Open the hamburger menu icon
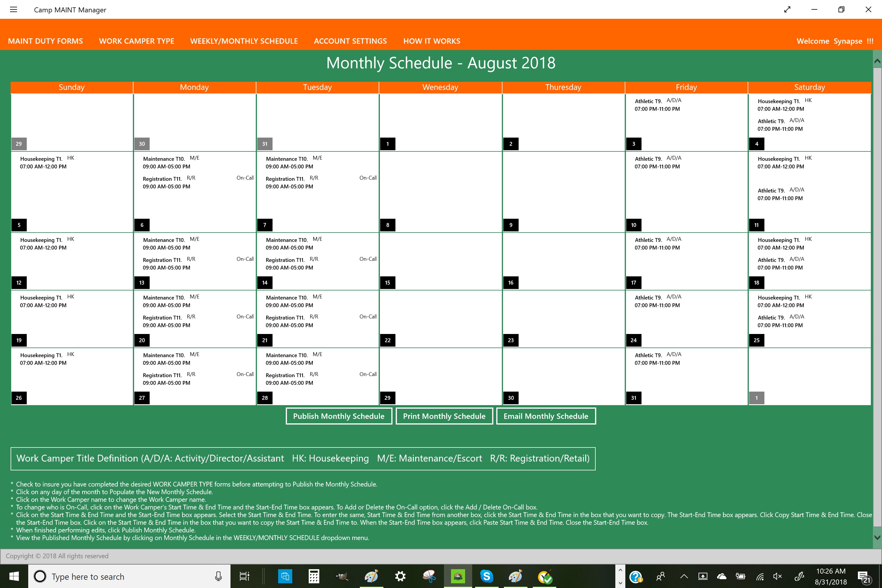Image resolution: width=882 pixels, height=588 pixels. (14, 10)
